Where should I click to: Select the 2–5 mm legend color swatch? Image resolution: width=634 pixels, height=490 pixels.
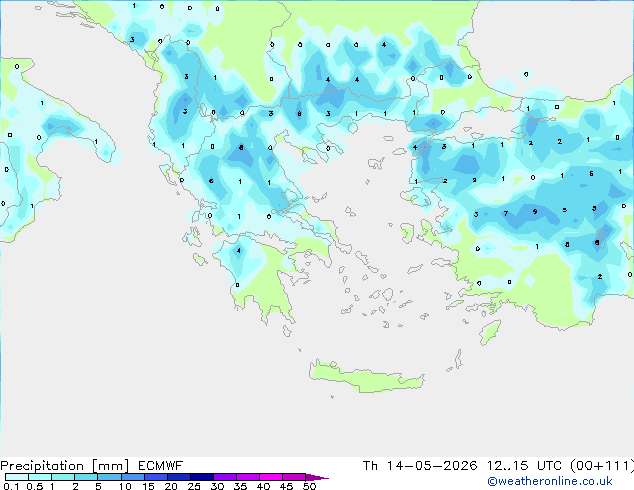[x=86, y=477]
